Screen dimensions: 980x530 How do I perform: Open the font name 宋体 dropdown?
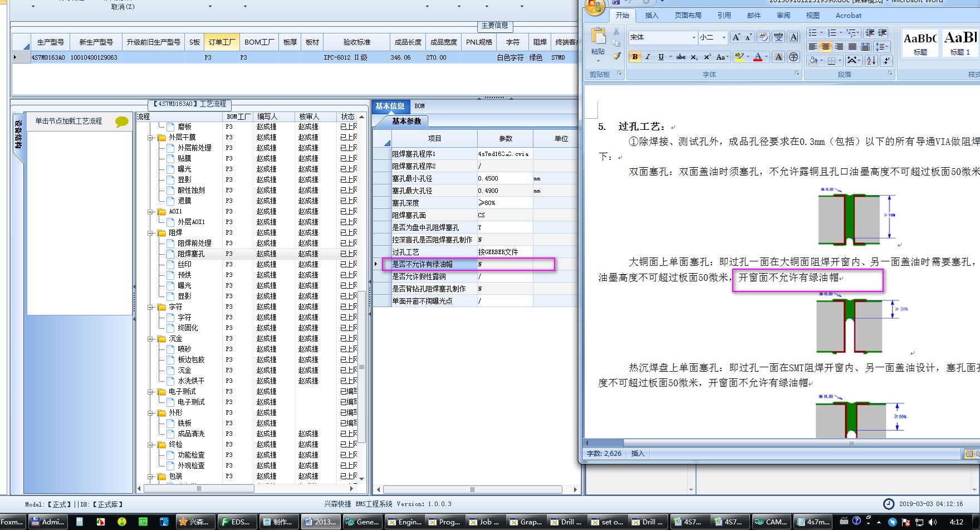(x=694, y=37)
